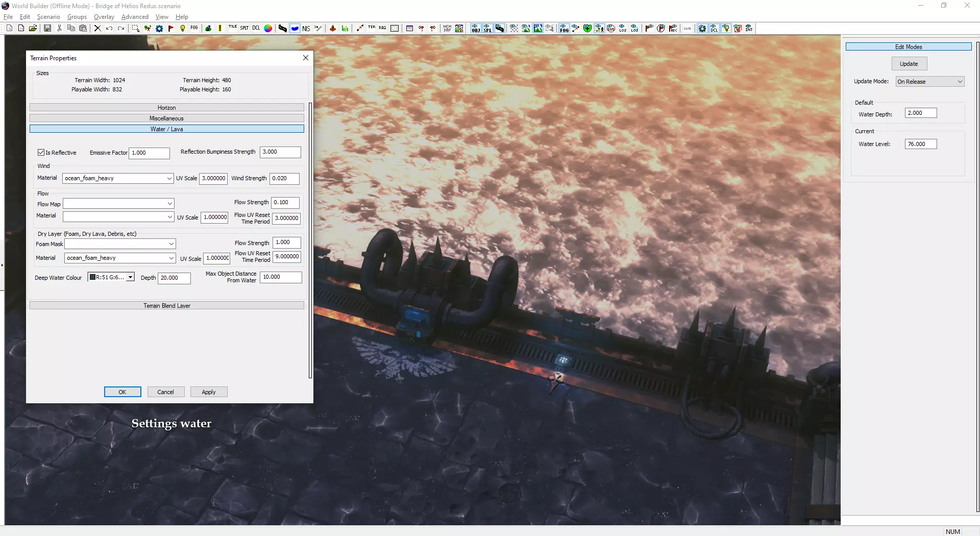
Task: Select the NIS toolbar icon
Action: pos(306,29)
